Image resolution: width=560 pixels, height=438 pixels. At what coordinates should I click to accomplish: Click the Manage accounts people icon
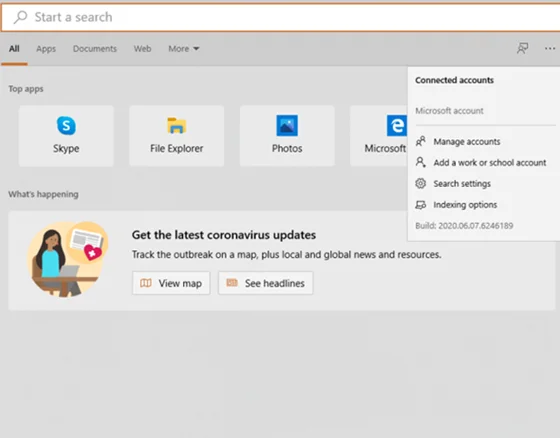click(x=421, y=141)
